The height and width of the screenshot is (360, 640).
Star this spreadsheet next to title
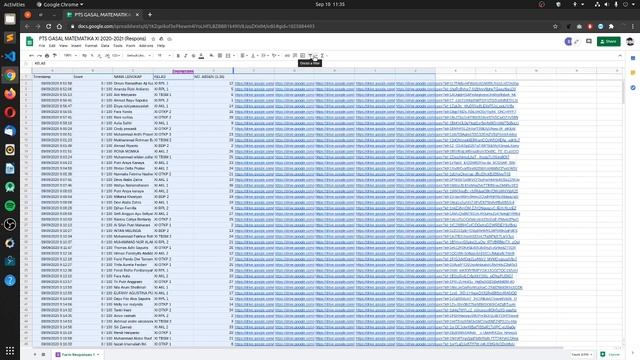pyautogui.click(x=153, y=39)
